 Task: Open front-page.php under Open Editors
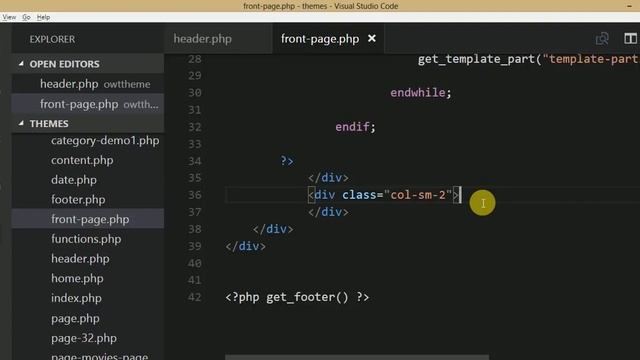click(88, 104)
